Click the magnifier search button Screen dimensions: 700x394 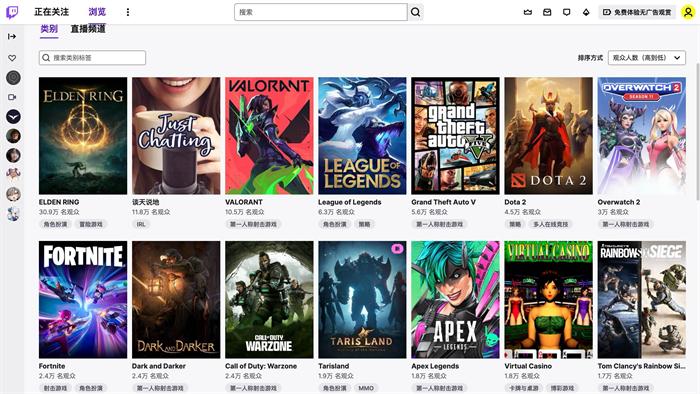(416, 12)
